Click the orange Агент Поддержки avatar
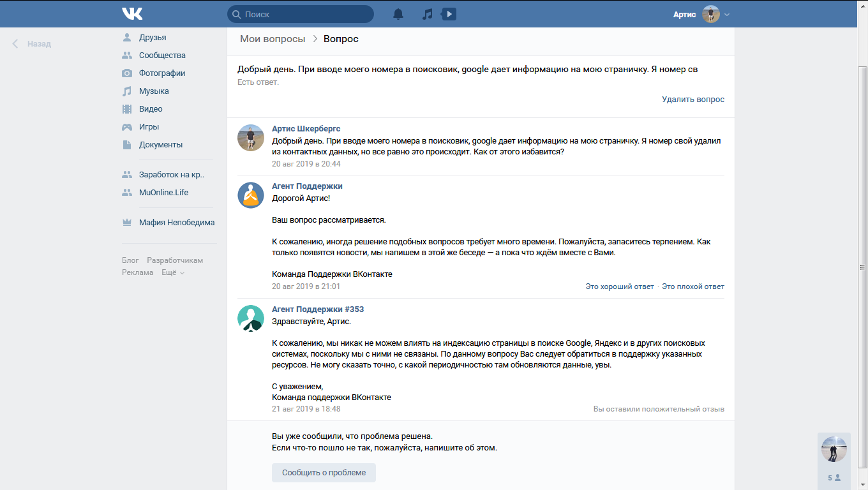Screen dimensions: 868x490 coord(251,195)
